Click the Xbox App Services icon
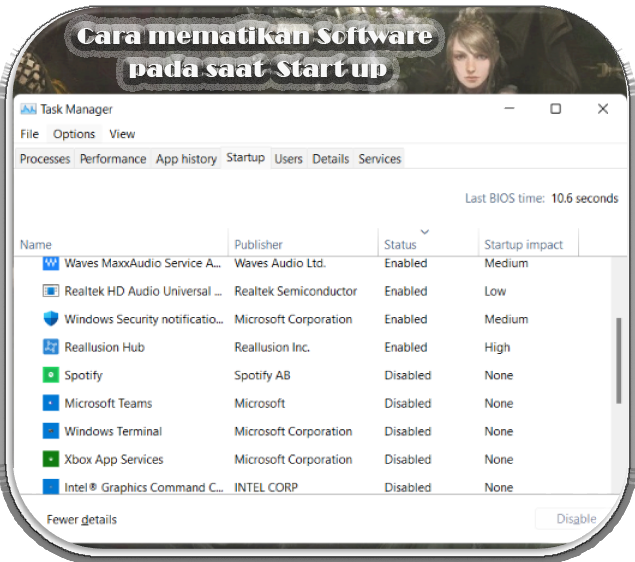635x562 pixels. pyautogui.click(x=51, y=459)
